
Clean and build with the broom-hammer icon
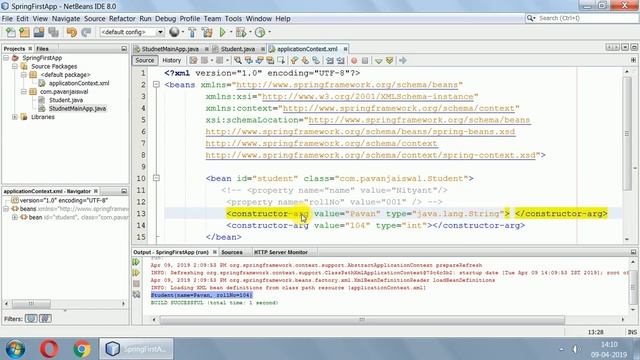pos(207,32)
